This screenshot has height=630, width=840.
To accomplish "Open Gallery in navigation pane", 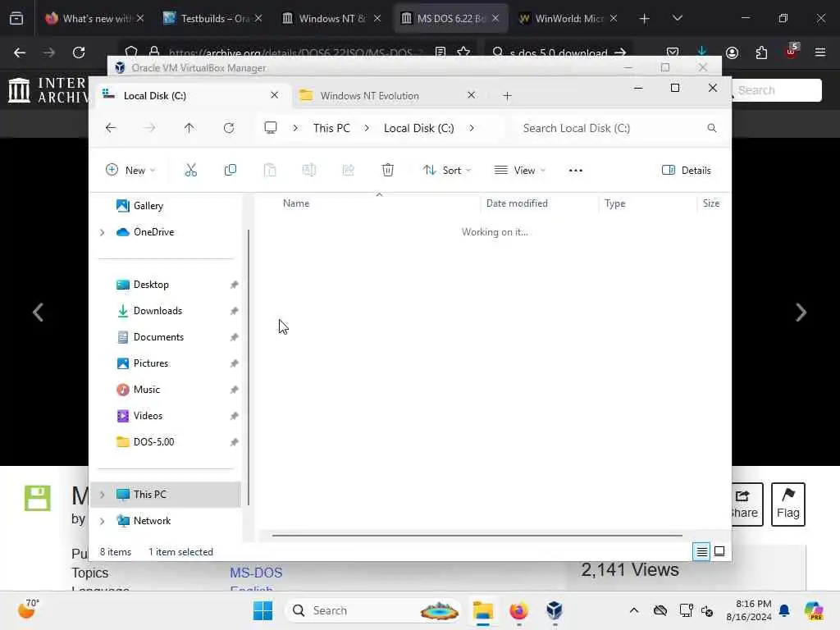I will [x=148, y=206].
